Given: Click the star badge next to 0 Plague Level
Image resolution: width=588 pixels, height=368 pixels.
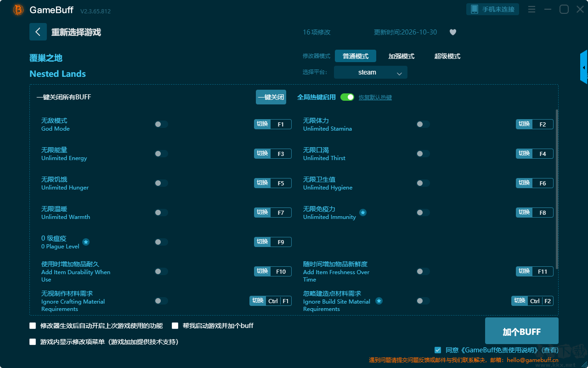Looking at the screenshot, I should (86, 242).
